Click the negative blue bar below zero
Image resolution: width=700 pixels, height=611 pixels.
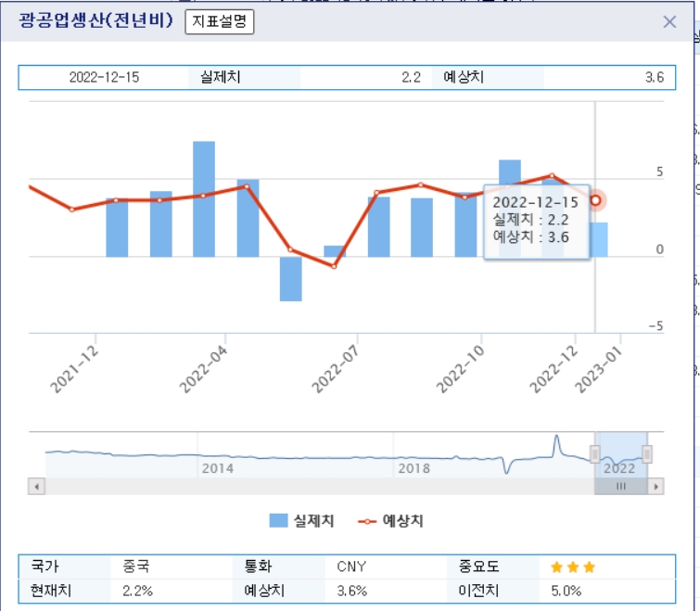click(x=290, y=279)
